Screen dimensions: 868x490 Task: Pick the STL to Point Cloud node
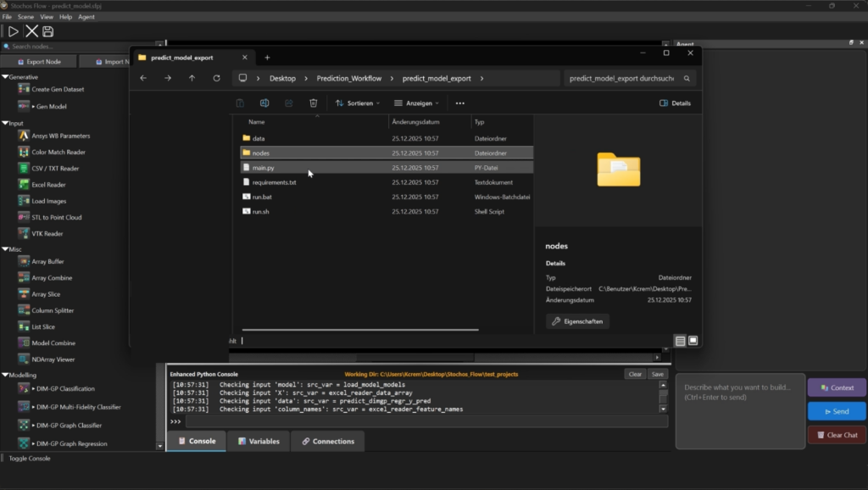pyautogui.click(x=56, y=217)
